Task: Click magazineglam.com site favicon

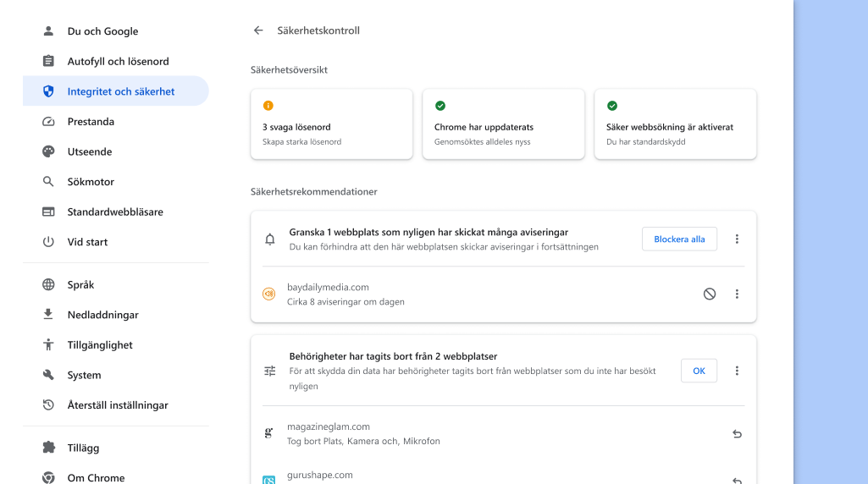Action: (269, 433)
